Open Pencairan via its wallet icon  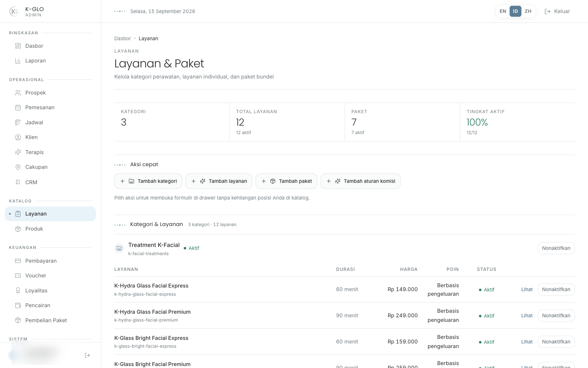(18, 305)
